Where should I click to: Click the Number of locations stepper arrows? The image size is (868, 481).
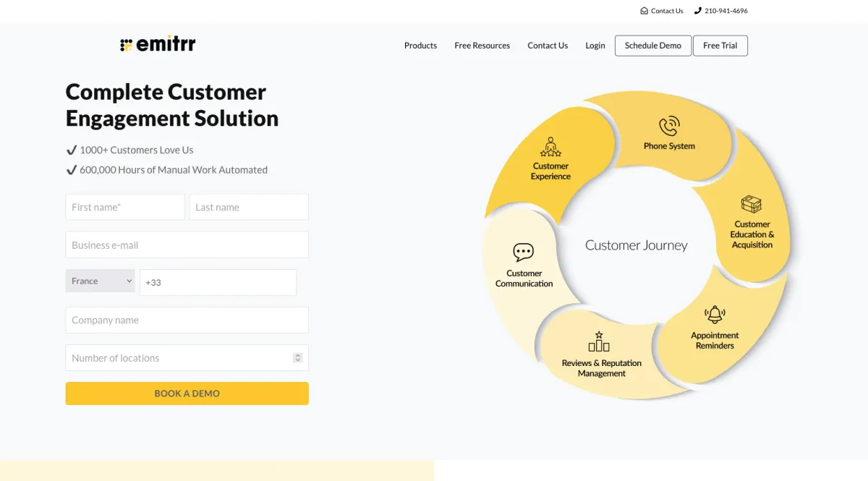(x=297, y=357)
